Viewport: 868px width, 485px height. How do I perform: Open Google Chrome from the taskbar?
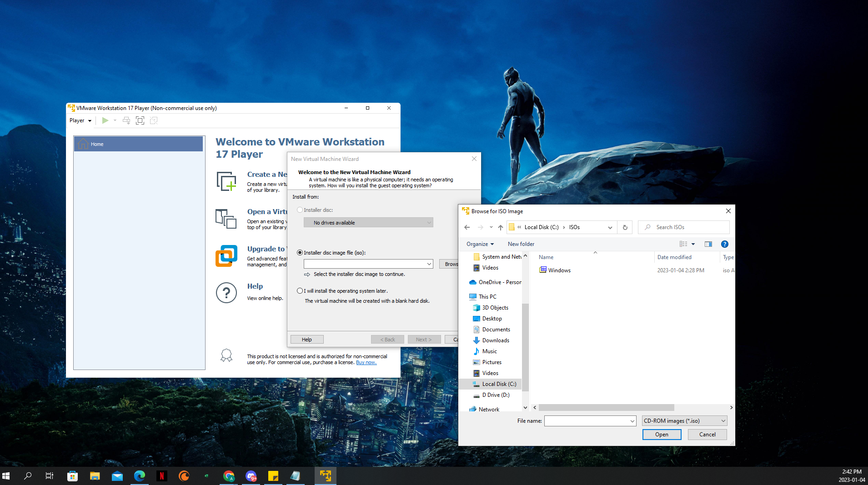pyautogui.click(x=229, y=476)
